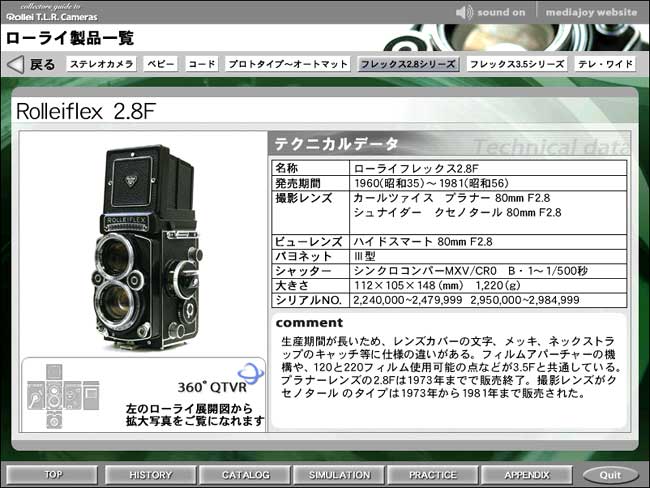Click the シュナイダー クセノタール 80mm F2.8 line

coord(457,212)
